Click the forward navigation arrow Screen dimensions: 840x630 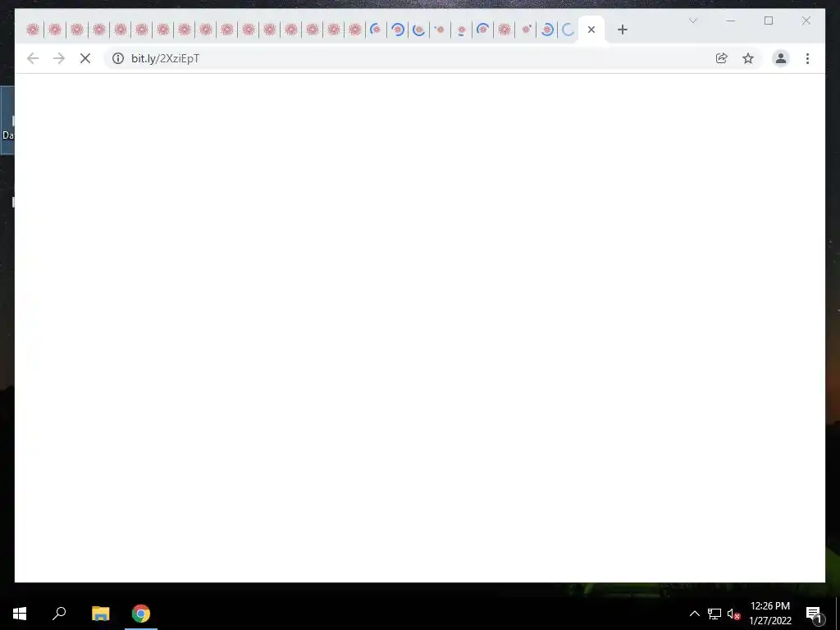(x=59, y=58)
